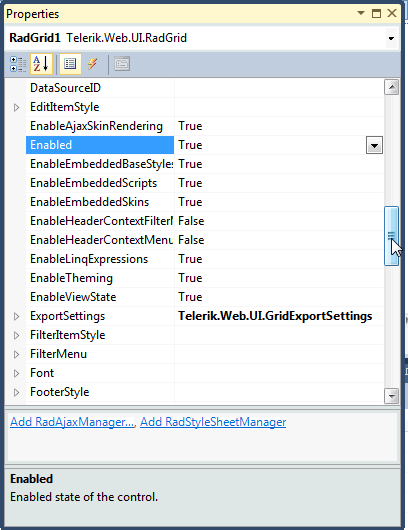Image resolution: width=408 pixels, height=530 pixels.
Task: Click the scrollbar down arrow
Action: [391, 395]
